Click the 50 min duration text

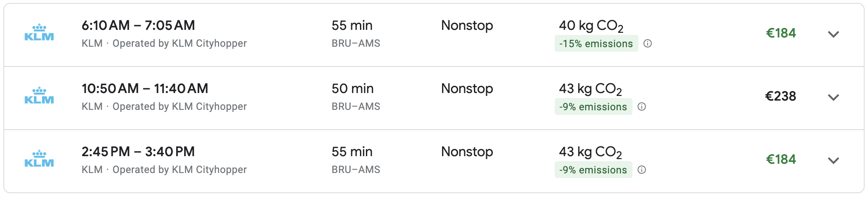pyautogui.click(x=352, y=88)
